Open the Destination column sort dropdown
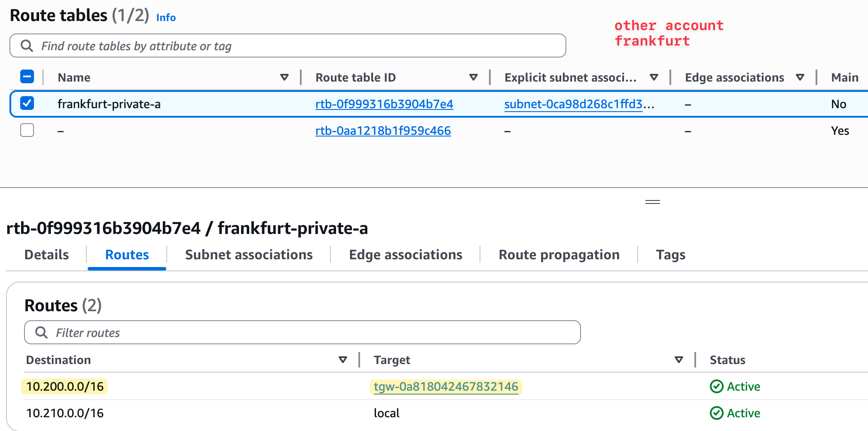868x431 pixels. point(342,360)
